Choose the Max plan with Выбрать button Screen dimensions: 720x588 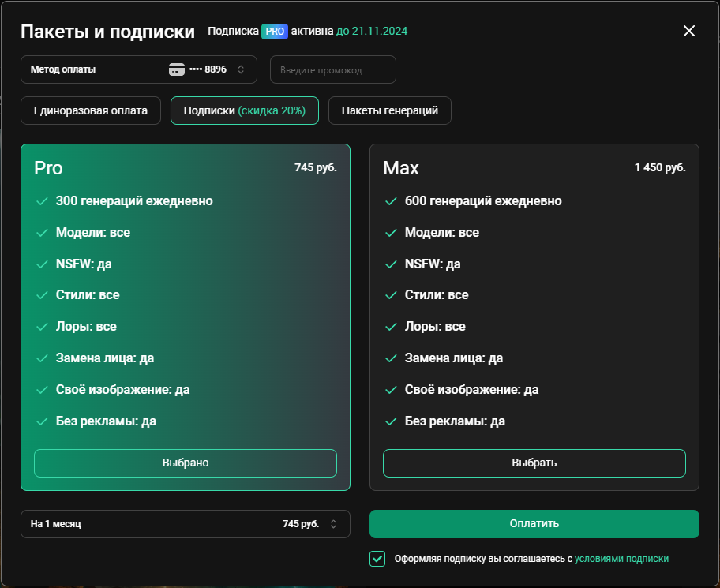(534, 463)
